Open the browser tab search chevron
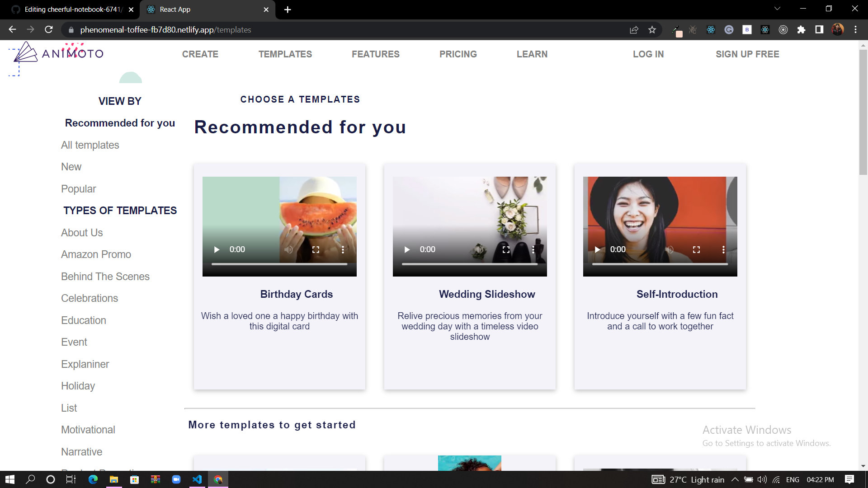868x488 pixels. pos(777,9)
